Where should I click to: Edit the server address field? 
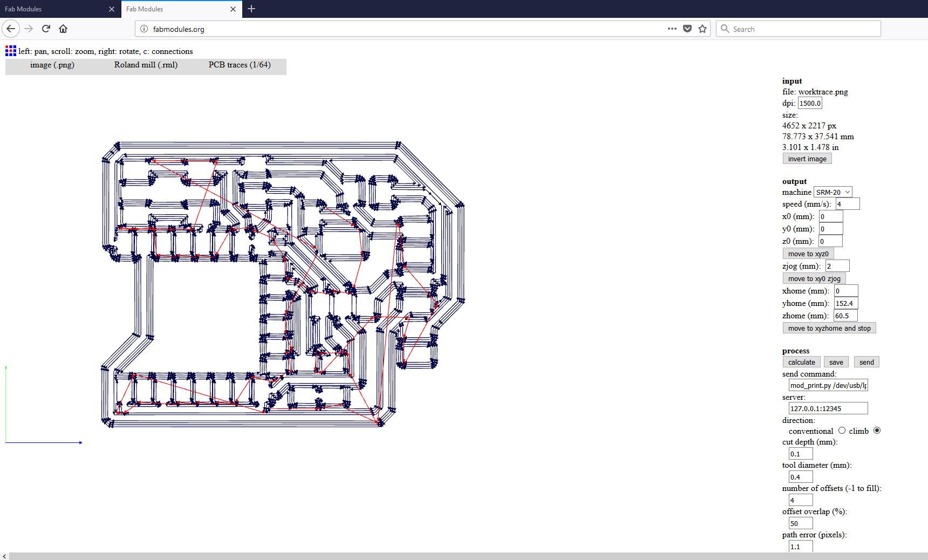pyautogui.click(x=828, y=408)
